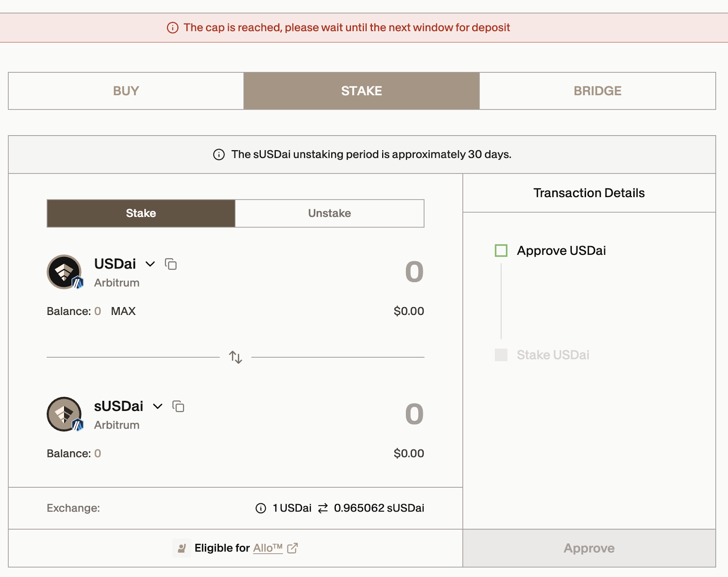Check the Approve USDai step box
728x577 pixels.
pyautogui.click(x=501, y=251)
